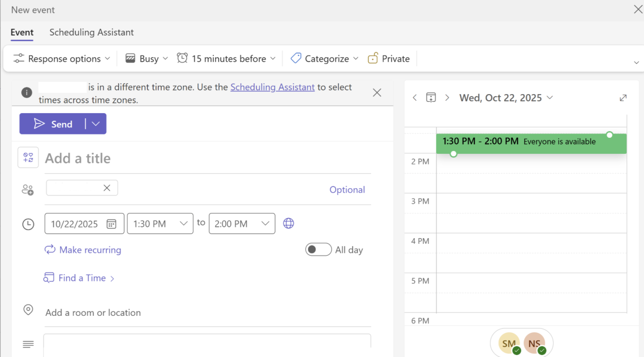Click Make recurring
Image resolution: width=644 pixels, height=357 pixels.
pos(83,250)
